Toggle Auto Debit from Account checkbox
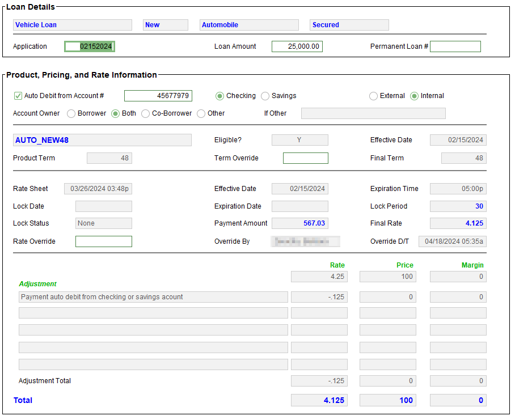The image size is (515, 420). point(18,96)
